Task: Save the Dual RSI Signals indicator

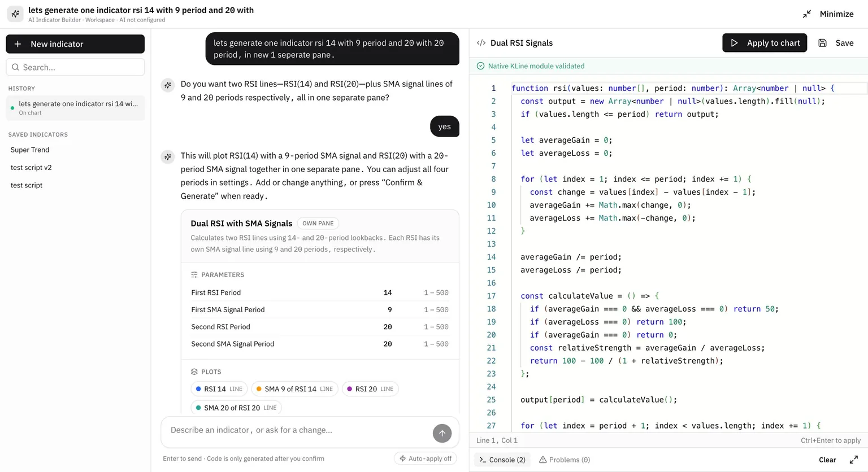Action: [836, 43]
